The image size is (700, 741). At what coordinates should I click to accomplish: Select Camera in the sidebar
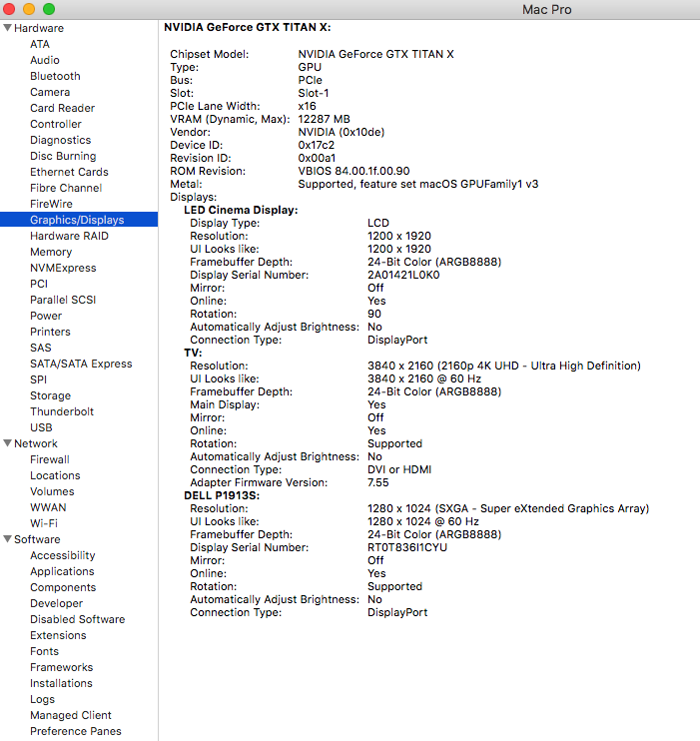[x=50, y=92]
